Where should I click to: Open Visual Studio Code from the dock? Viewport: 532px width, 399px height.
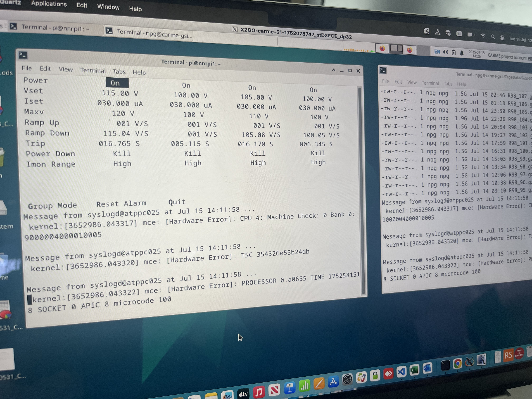tap(401, 372)
